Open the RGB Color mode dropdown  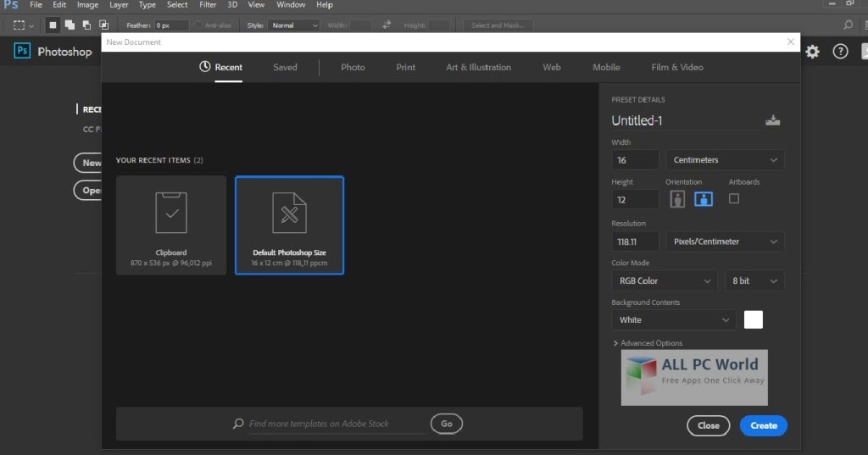click(x=665, y=280)
